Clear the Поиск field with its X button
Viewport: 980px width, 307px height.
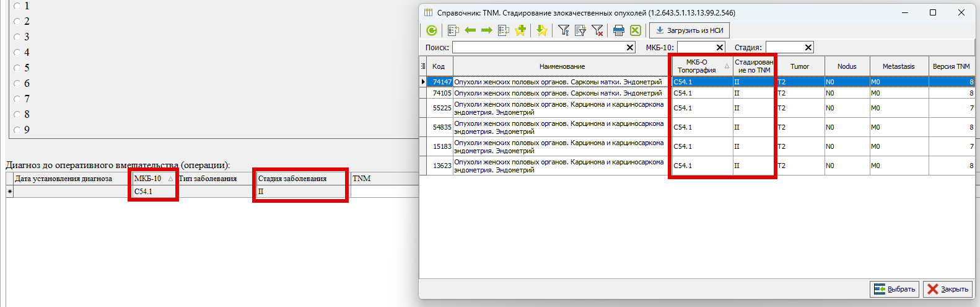coord(630,47)
